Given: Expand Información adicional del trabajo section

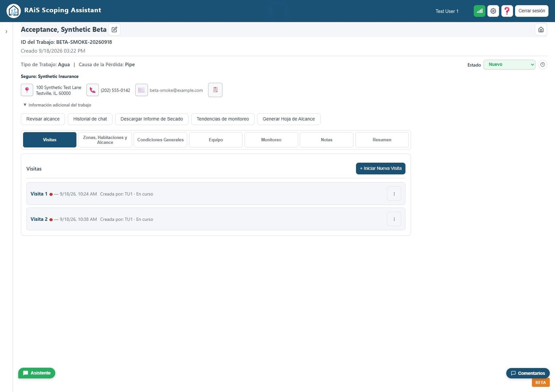Looking at the screenshot, I should click(57, 105).
